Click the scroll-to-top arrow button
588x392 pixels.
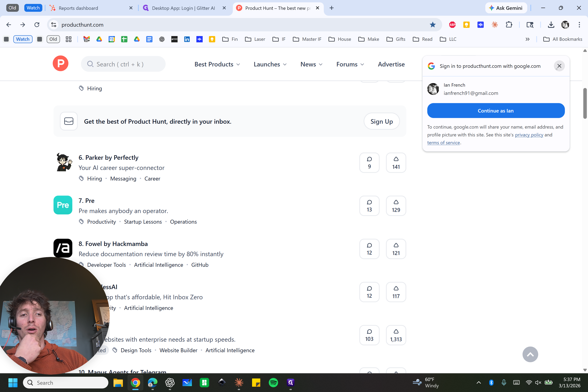(530, 354)
